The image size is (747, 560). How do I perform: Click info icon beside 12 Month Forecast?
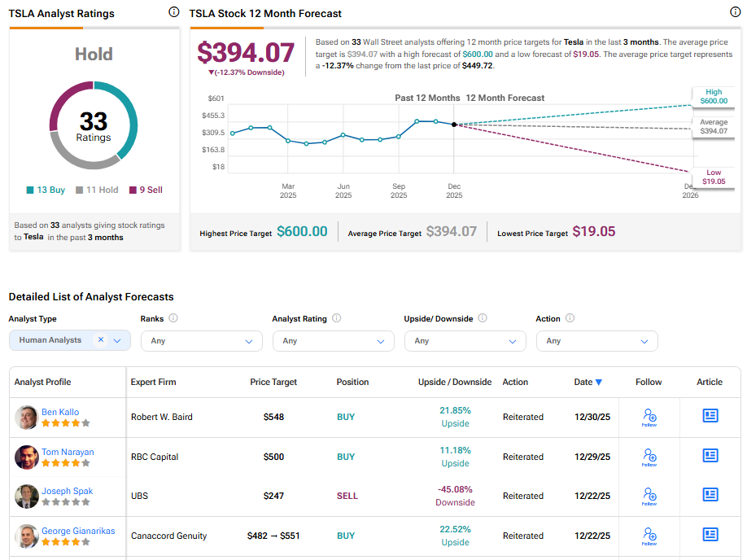point(736,12)
